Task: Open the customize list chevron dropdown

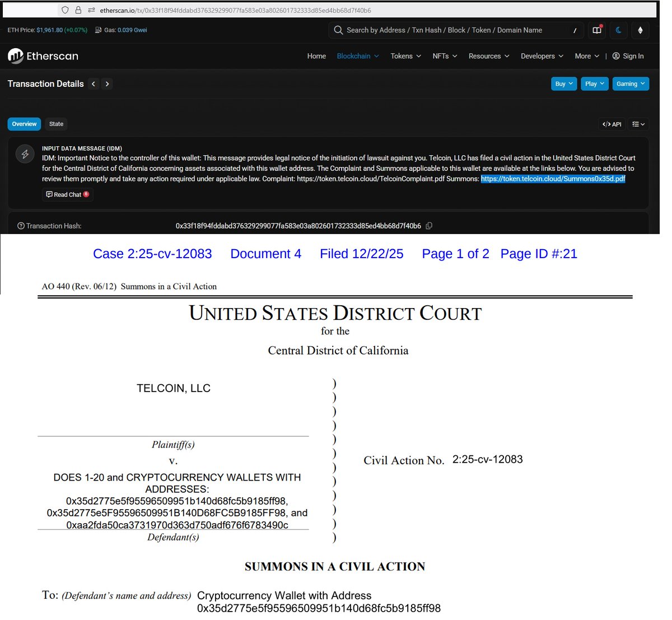Action: coord(638,124)
